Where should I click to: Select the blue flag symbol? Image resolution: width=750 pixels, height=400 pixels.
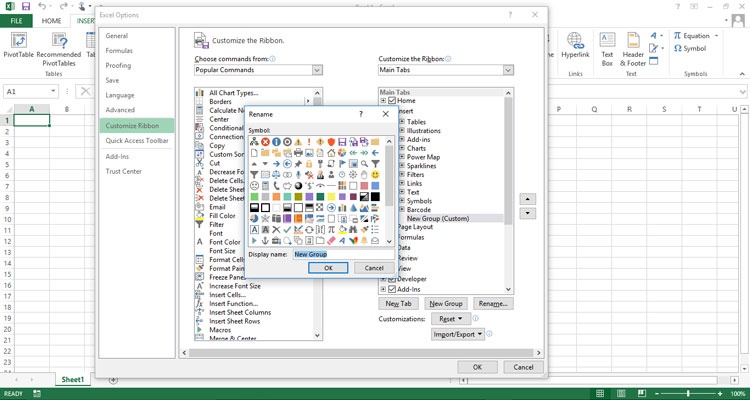point(342,164)
